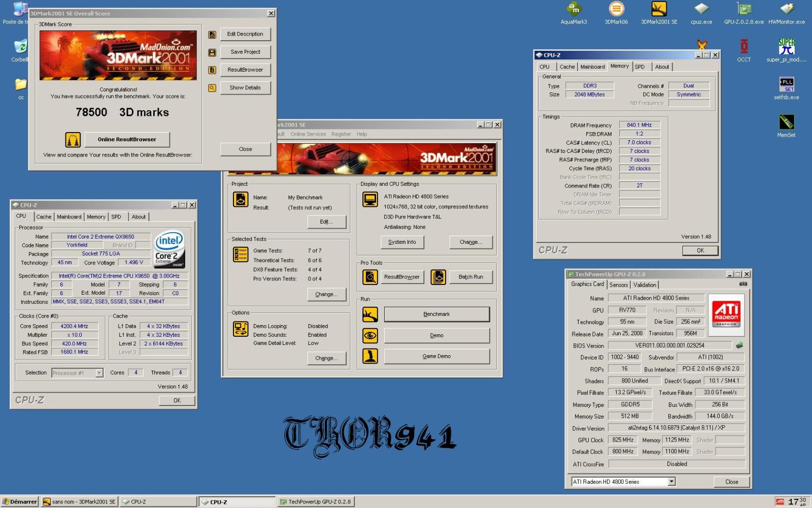Switch to 3DMark2001 SE taskbar item
Image resolution: width=812 pixels, height=508 pixels.
(x=80, y=502)
